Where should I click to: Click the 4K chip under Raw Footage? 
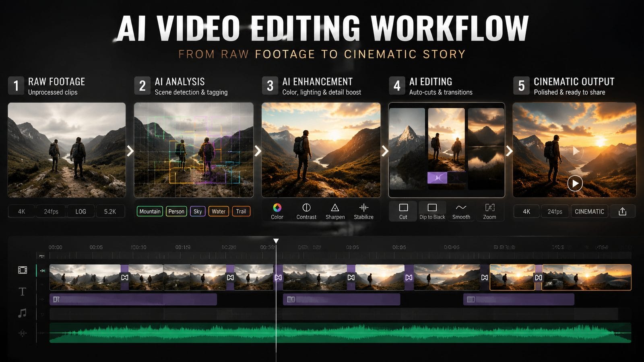click(22, 211)
